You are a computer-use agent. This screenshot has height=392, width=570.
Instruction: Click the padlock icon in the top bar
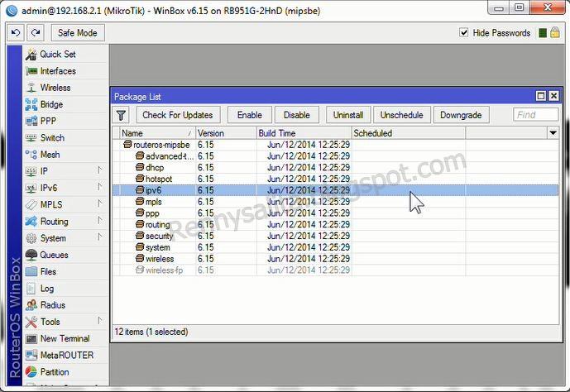pyautogui.click(x=555, y=33)
